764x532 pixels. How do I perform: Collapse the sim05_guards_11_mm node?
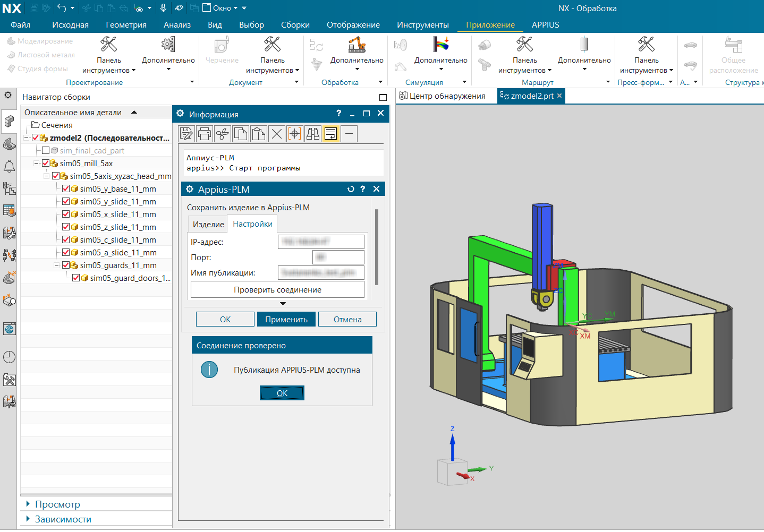point(56,265)
